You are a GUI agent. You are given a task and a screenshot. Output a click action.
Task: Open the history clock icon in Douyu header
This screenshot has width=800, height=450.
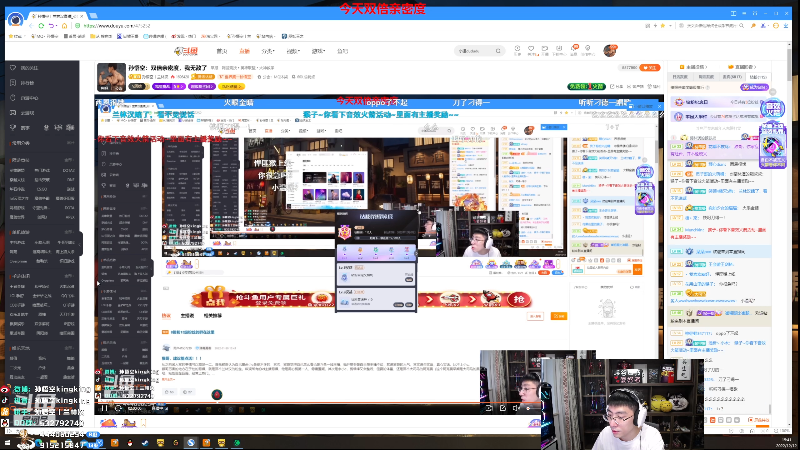tap(517, 49)
